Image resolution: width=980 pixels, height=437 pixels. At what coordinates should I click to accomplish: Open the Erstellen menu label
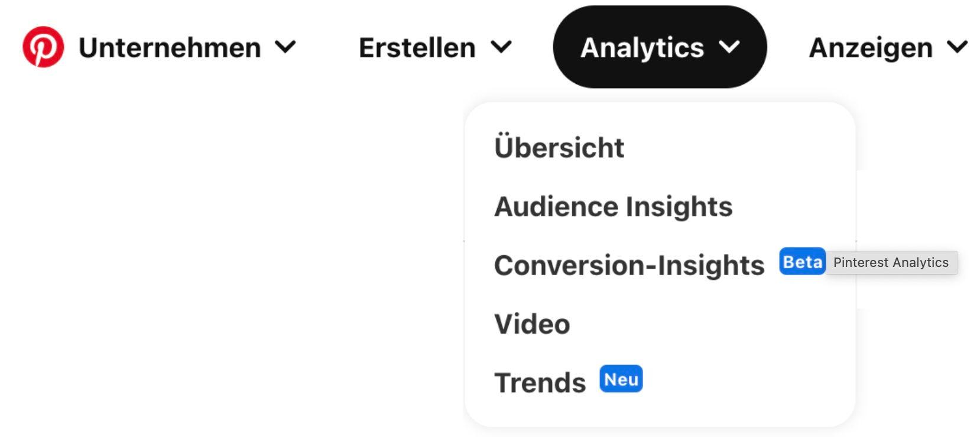[417, 48]
